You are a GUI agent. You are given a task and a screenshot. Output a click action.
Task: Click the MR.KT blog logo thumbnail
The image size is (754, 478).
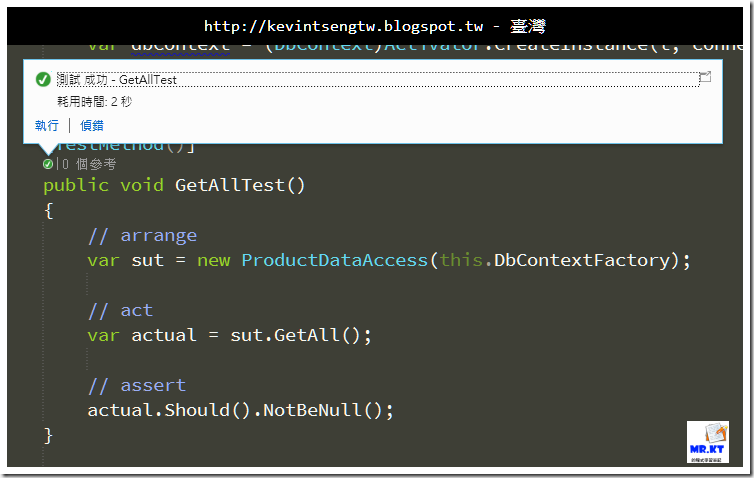click(707, 442)
